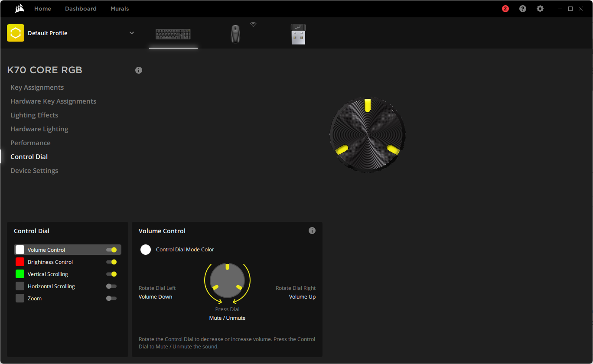Screen dimensions: 593x364
Task: Click the Default Profile name
Action: 48,33
